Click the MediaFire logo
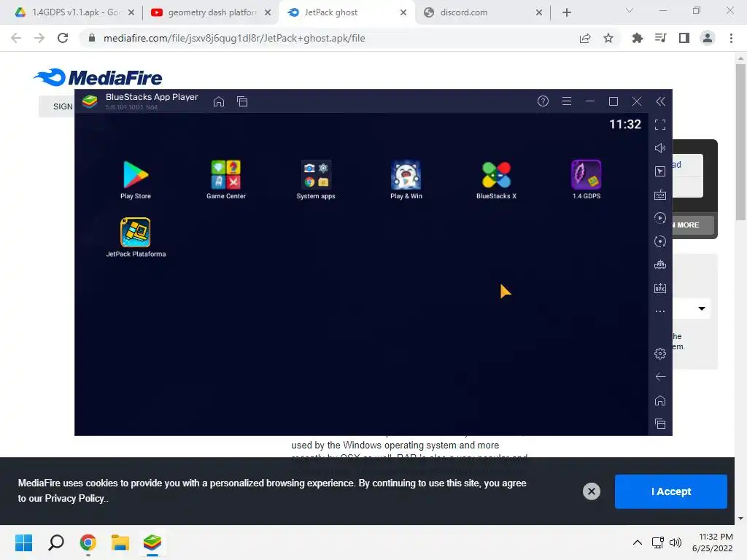The height and width of the screenshot is (560, 747). 98,77
